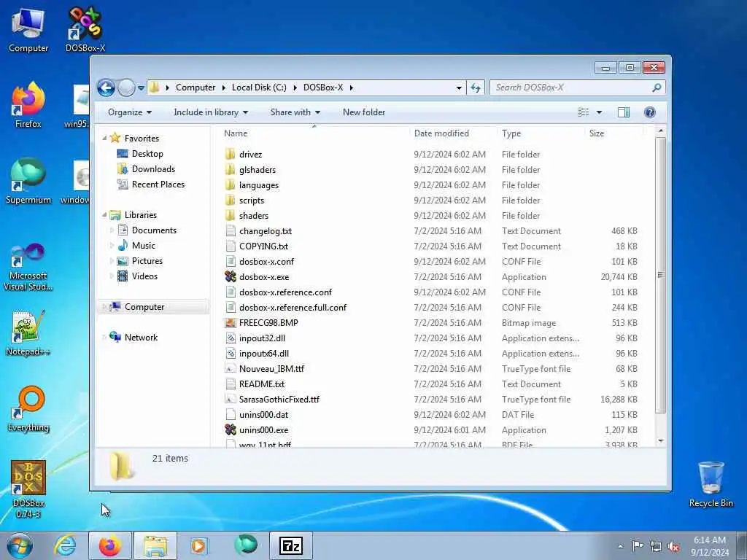The height and width of the screenshot is (560, 747).
Task: Select Recent Places in Favorites
Action: coord(158,184)
